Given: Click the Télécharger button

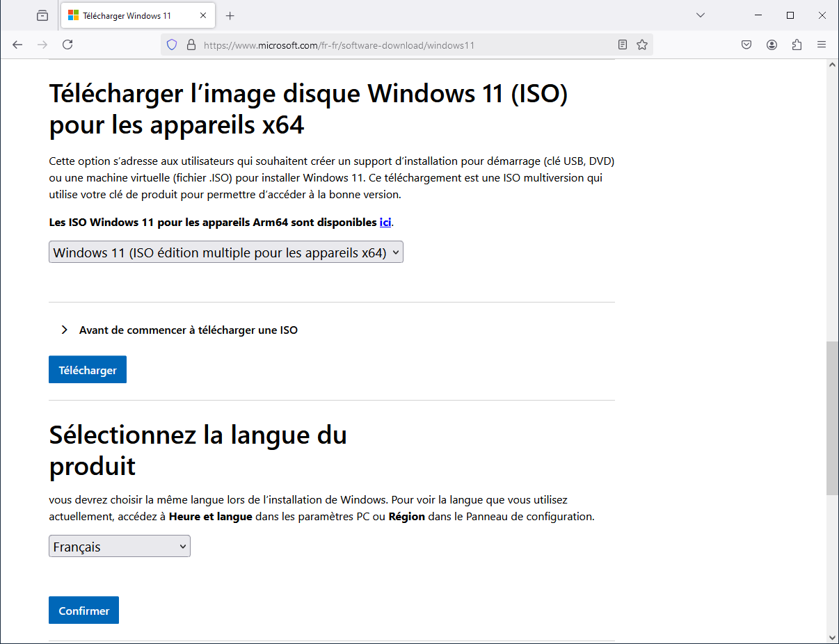Looking at the screenshot, I should point(88,370).
